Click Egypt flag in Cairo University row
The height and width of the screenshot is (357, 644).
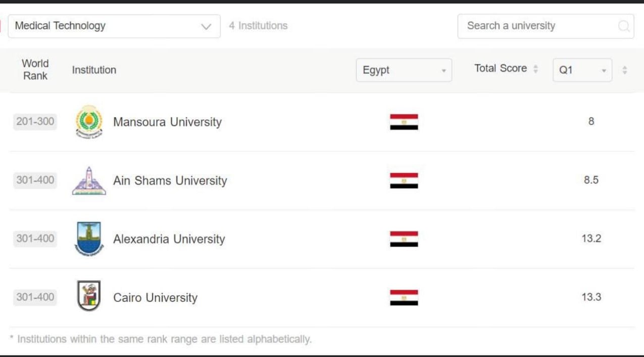tap(404, 297)
